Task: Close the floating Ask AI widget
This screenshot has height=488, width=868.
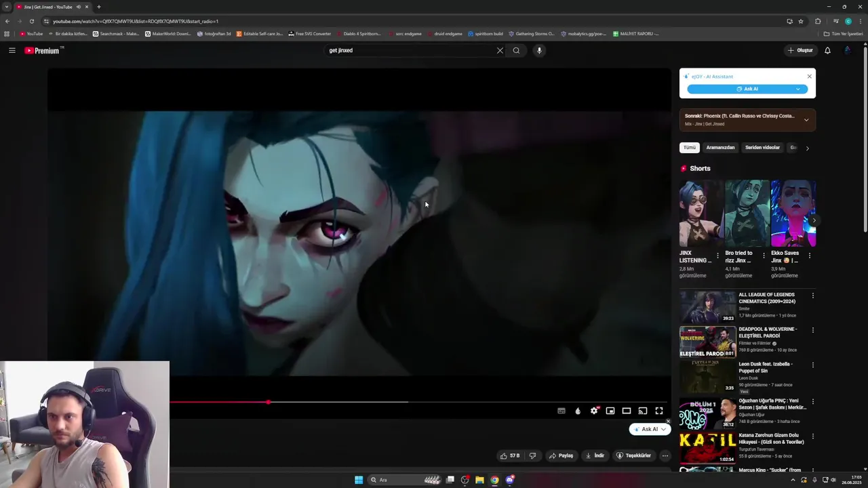Action: (668, 422)
